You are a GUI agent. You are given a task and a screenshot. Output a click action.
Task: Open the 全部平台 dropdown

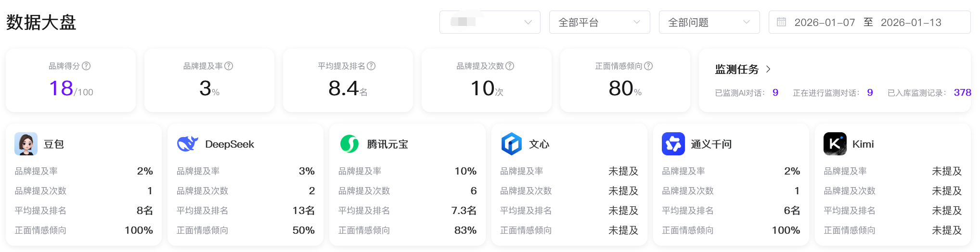tap(599, 22)
